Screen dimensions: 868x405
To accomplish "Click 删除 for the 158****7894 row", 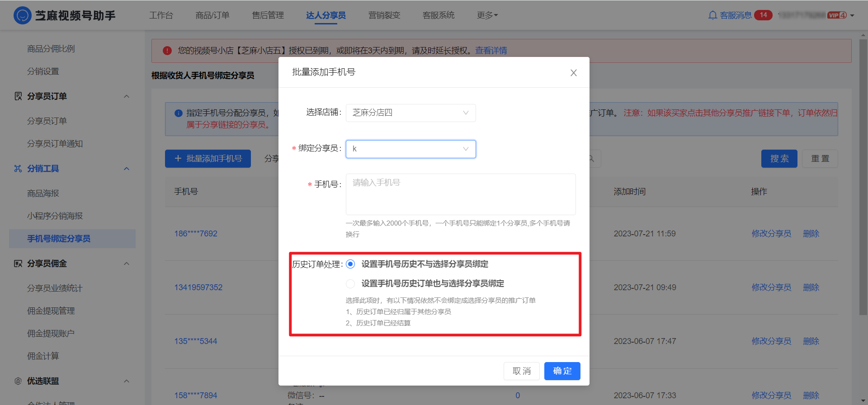I will (x=811, y=396).
